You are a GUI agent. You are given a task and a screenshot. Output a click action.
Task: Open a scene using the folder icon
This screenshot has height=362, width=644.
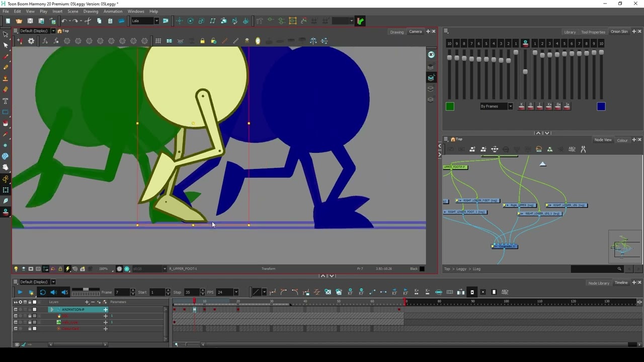click(x=19, y=21)
